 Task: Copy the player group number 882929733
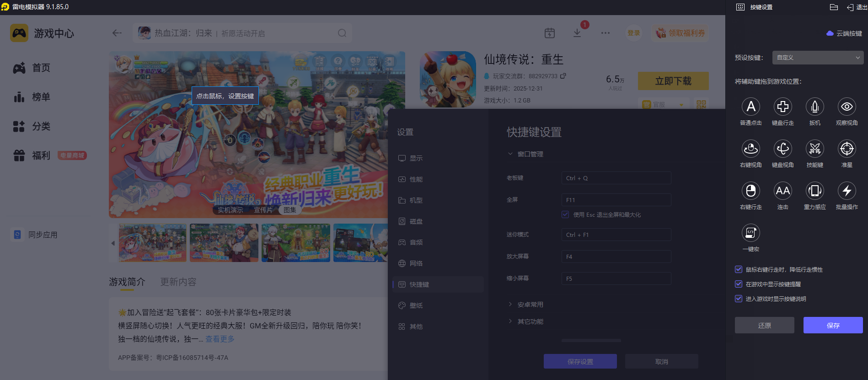click(x=563, y=76)
